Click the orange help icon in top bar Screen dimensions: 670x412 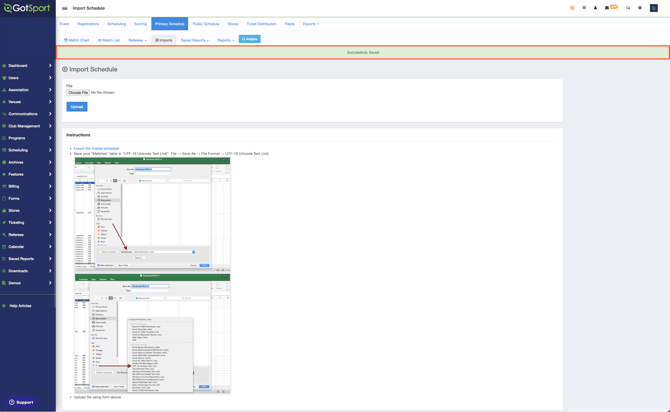tap(572, 8)
